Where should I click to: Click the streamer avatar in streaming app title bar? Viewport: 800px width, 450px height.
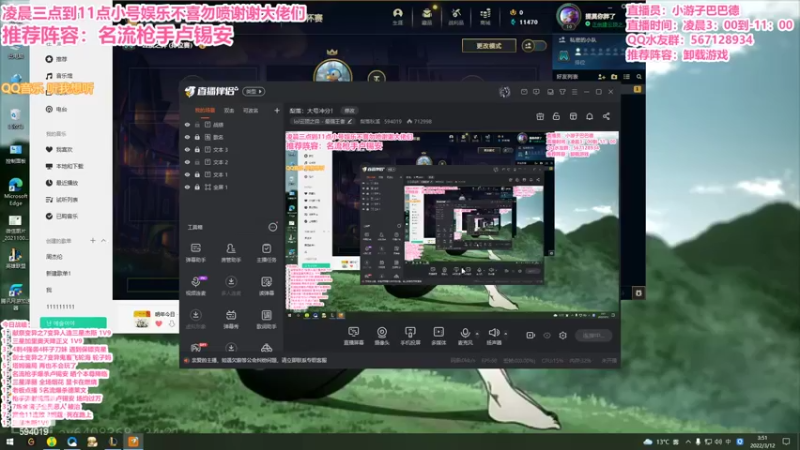505,92
